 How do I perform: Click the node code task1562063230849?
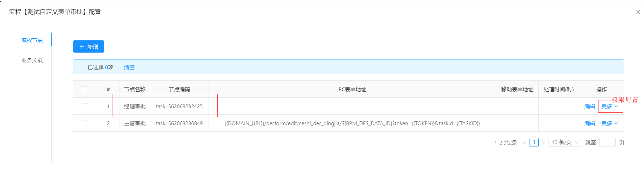click(x=179, y=123)
